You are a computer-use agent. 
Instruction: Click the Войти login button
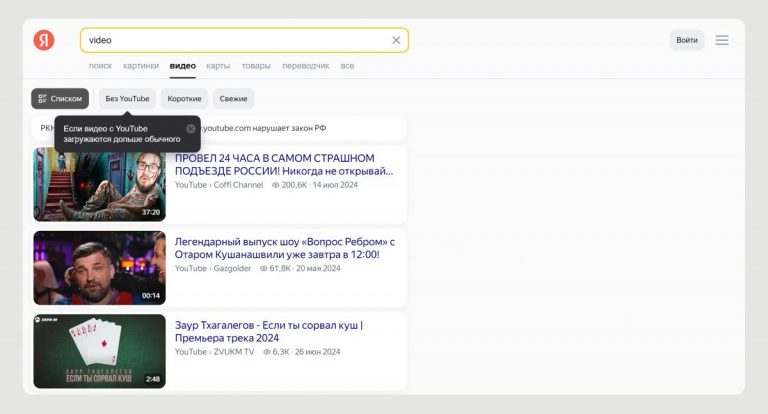[x=687, y=40]
